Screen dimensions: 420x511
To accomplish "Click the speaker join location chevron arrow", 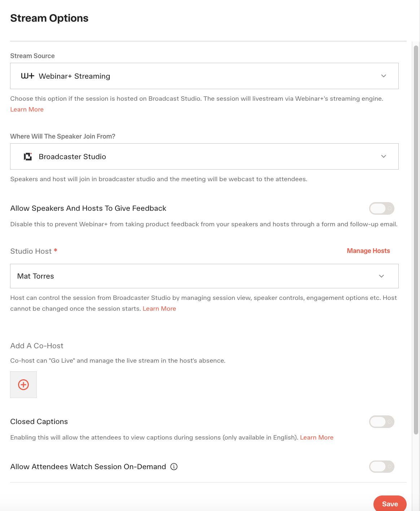I will click(x=384, y=156).
